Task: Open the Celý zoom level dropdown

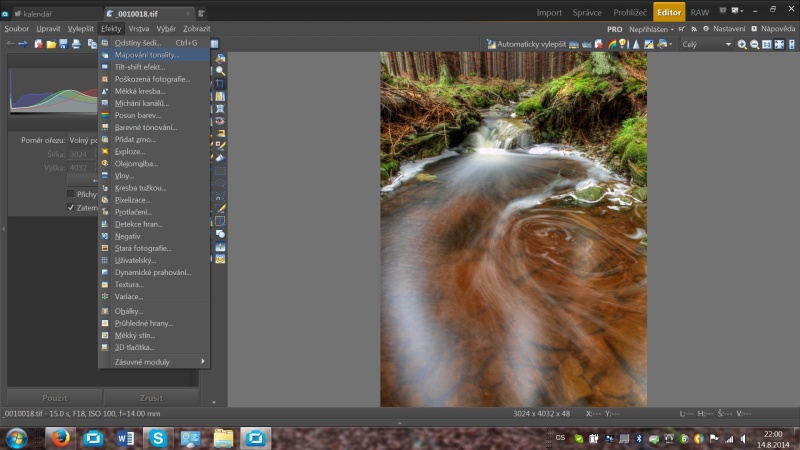Action: pos(705,44)
